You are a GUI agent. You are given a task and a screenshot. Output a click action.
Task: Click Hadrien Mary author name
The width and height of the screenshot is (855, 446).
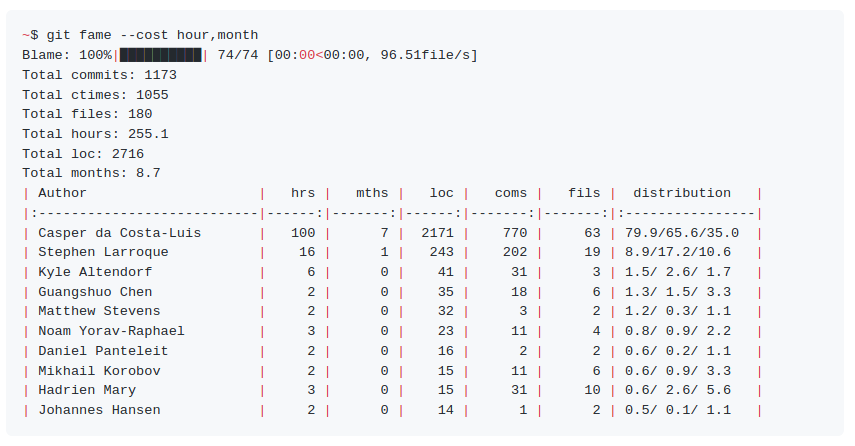(87, 390)
